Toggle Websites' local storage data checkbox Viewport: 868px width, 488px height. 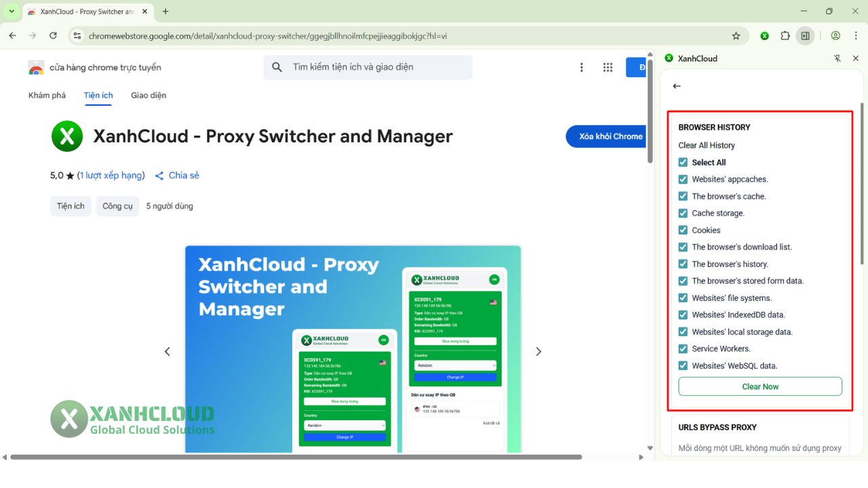pos(683,331)
